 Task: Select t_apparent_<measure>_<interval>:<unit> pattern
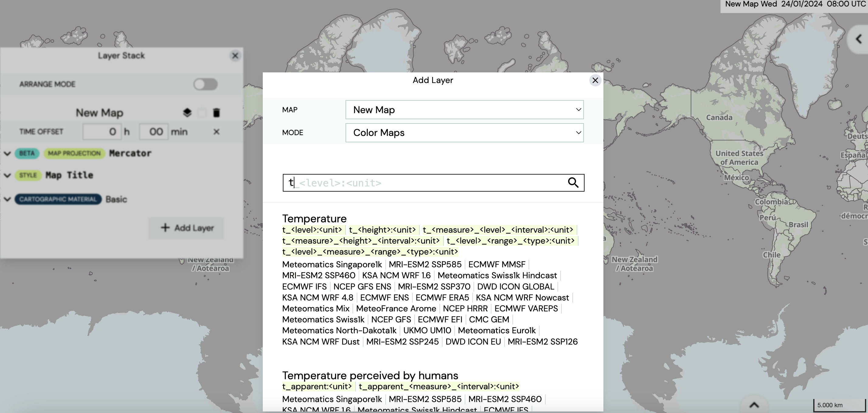[439, 387]
